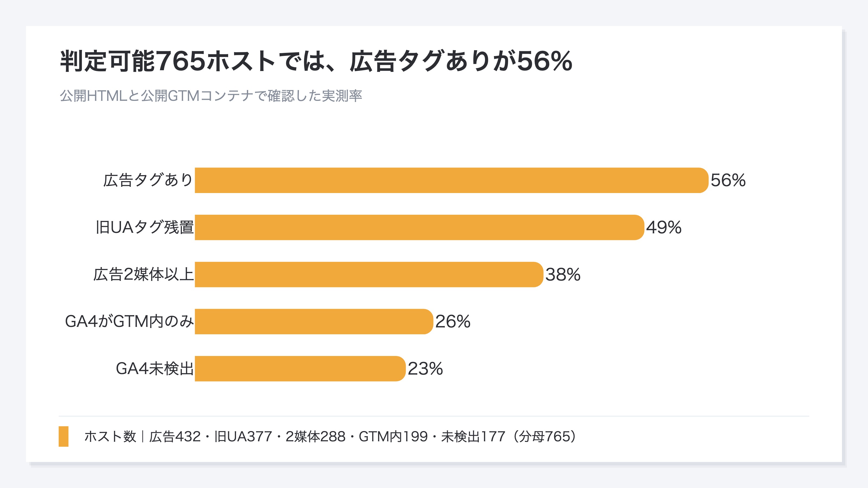
Task: Click the orange legend swatch in footer
Action: tap(63, 436)
